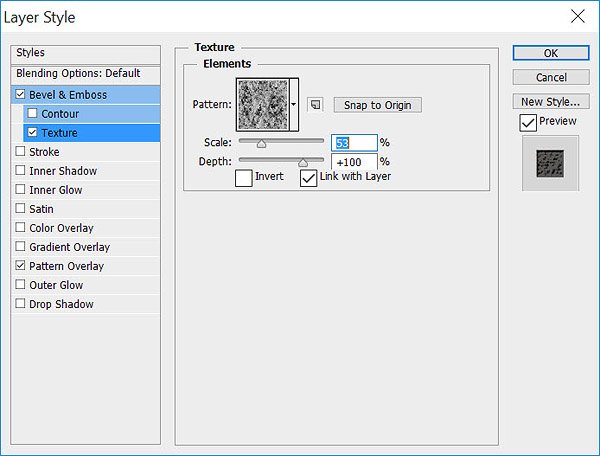
Task: Select the Inner Shadow settings row
Action: coord(86,171)
